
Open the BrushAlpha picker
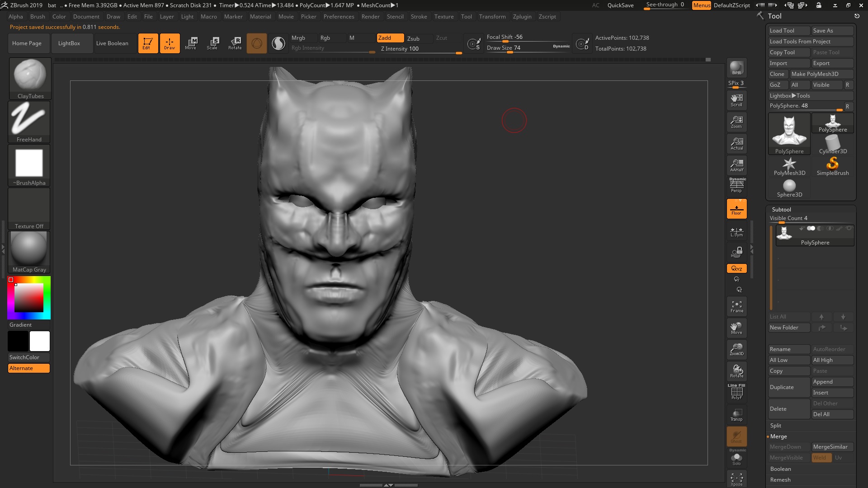coord(29,165)
